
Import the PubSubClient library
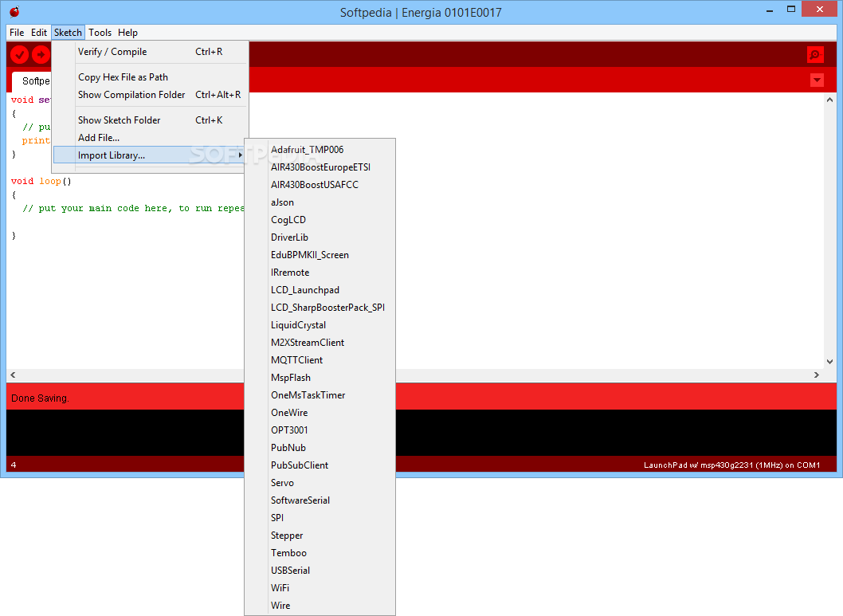point(320,465)
